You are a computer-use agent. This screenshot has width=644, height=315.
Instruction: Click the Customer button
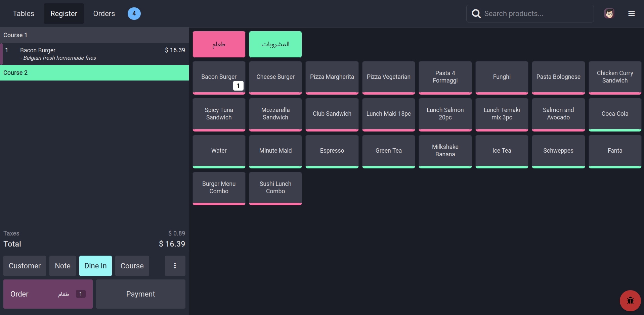tap(25, 266)
